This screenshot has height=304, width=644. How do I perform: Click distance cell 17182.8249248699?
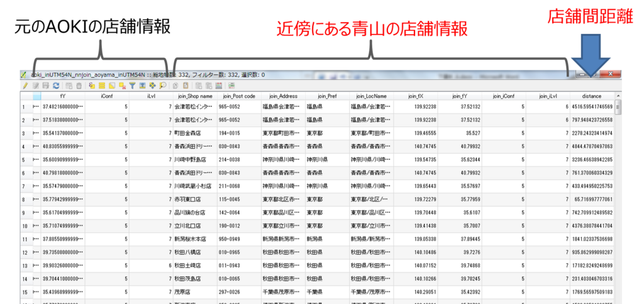[x=592, y=266]
